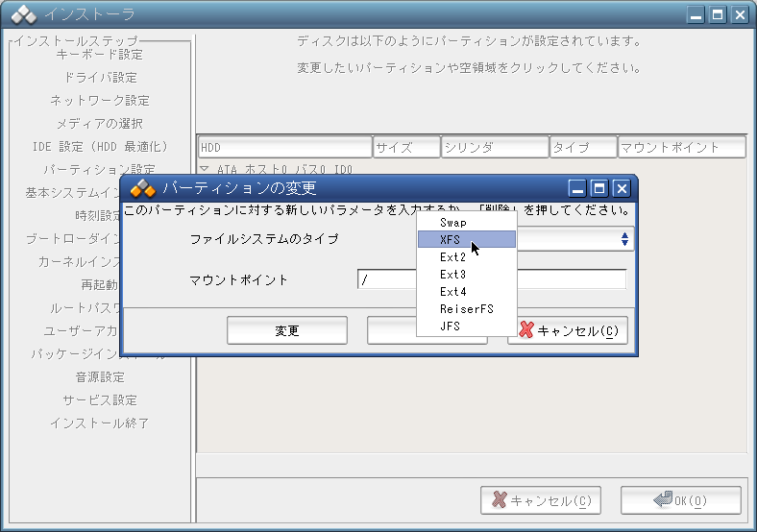Viewport: 757px width, 532px height.
Task: Maximize the パーティションの変更 dialog
Action: coord(598,188)
